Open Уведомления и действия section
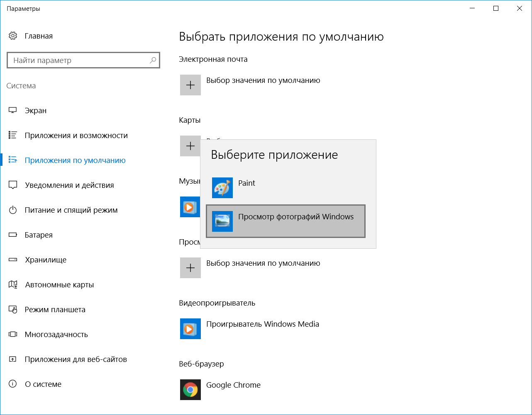Image resolution: width=532 pixels, height=415 pixels. tap(83, 185)
